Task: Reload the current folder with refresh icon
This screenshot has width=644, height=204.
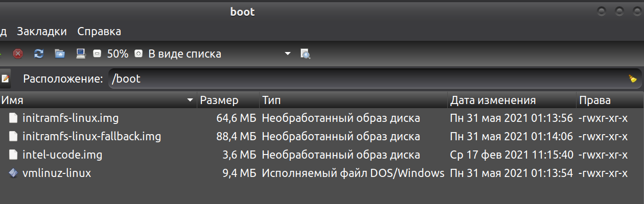Action: pyautogui.click(x=39, y=54)
